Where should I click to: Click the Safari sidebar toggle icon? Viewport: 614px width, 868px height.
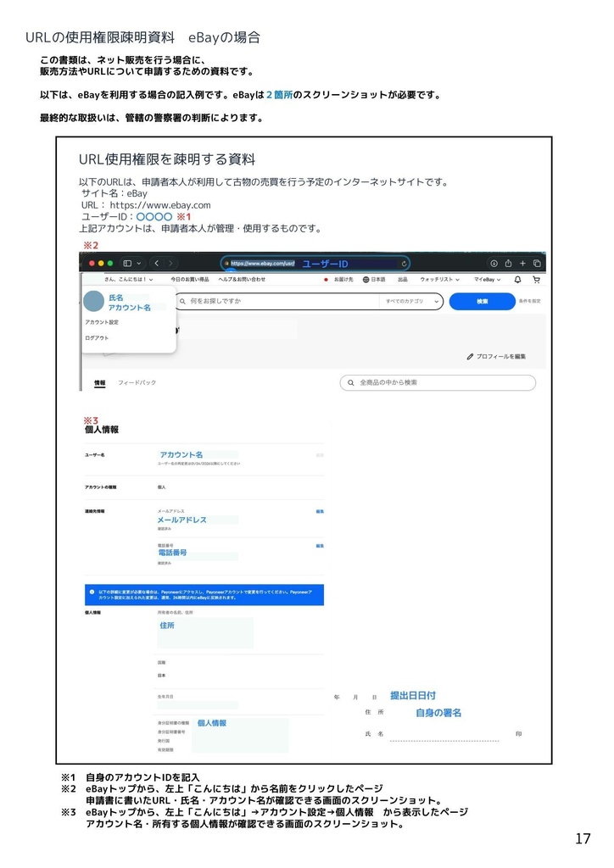pyautogui.click(x=127, y=264)
